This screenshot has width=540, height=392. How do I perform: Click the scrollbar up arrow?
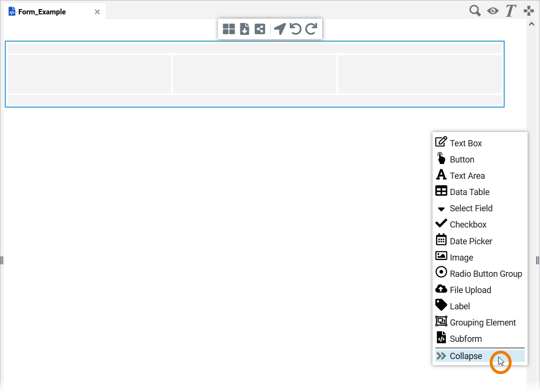531,23
